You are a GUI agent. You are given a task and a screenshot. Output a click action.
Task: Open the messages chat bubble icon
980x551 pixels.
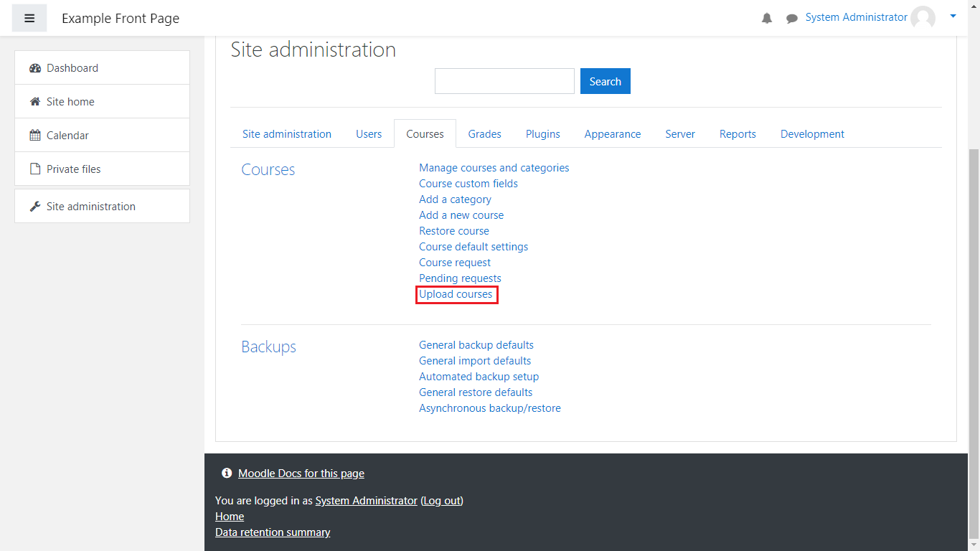pyautogui.click(x=792, y=19)
